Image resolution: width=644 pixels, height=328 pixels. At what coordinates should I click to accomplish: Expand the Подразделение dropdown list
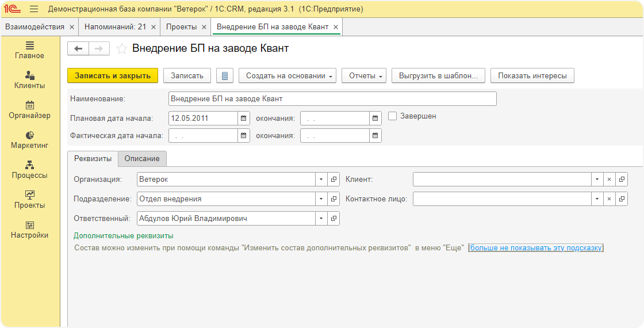[321, 199]
